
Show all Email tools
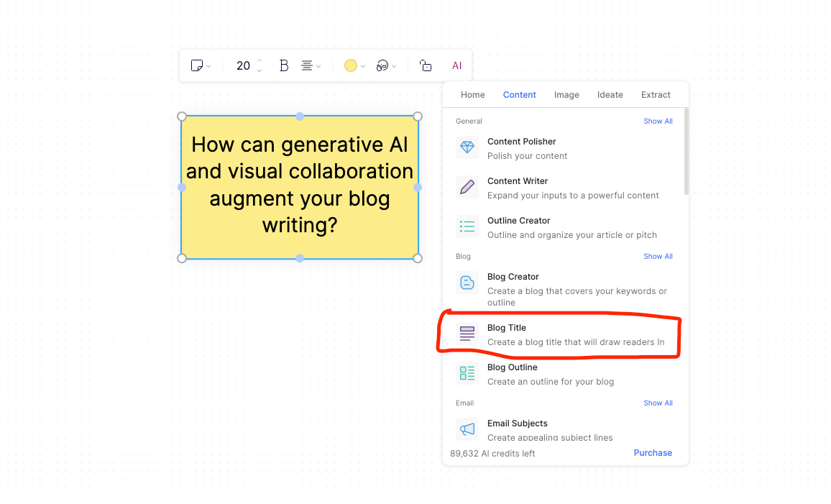[x=658, y=403]
